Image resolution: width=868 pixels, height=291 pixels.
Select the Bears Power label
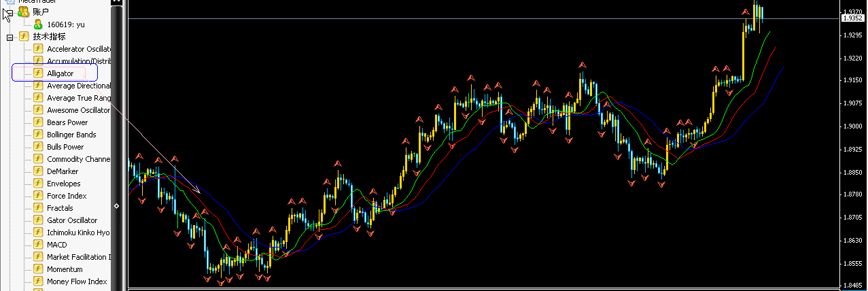(67, 122)
